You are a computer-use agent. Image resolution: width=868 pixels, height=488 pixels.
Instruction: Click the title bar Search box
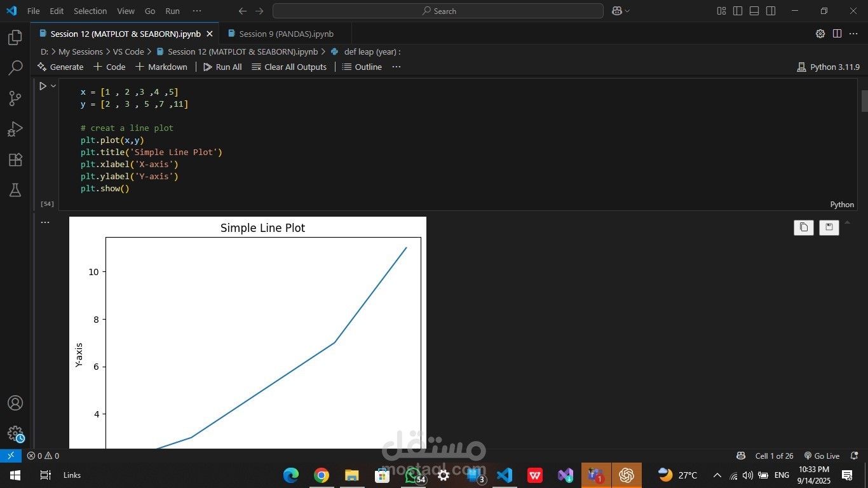[x=438, y=11]
